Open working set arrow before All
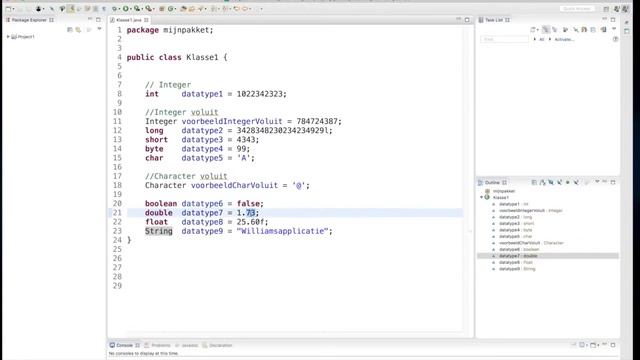640x360 pixels. coord(535,39)
